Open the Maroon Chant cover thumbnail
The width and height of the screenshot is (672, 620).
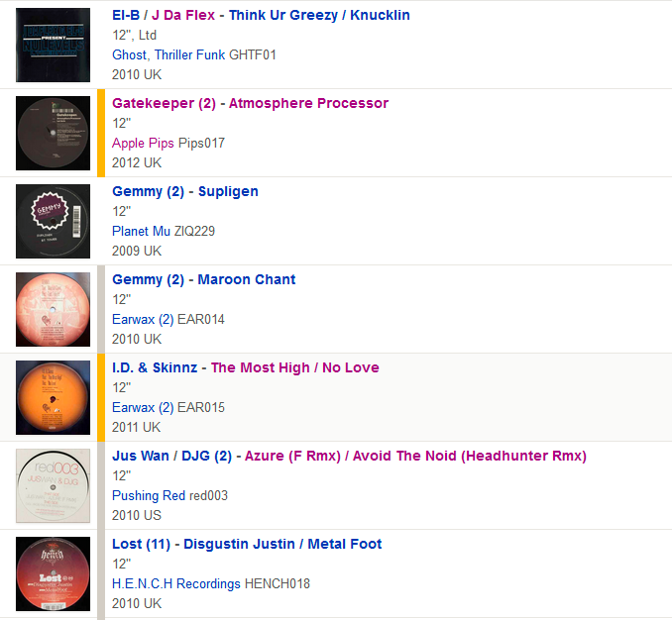coord(53,310)
